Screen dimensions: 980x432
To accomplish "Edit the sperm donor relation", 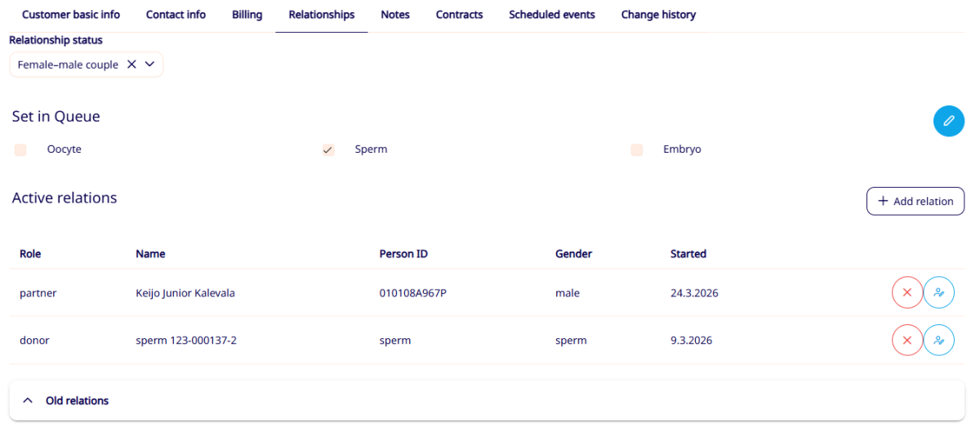I will [939, 340].
